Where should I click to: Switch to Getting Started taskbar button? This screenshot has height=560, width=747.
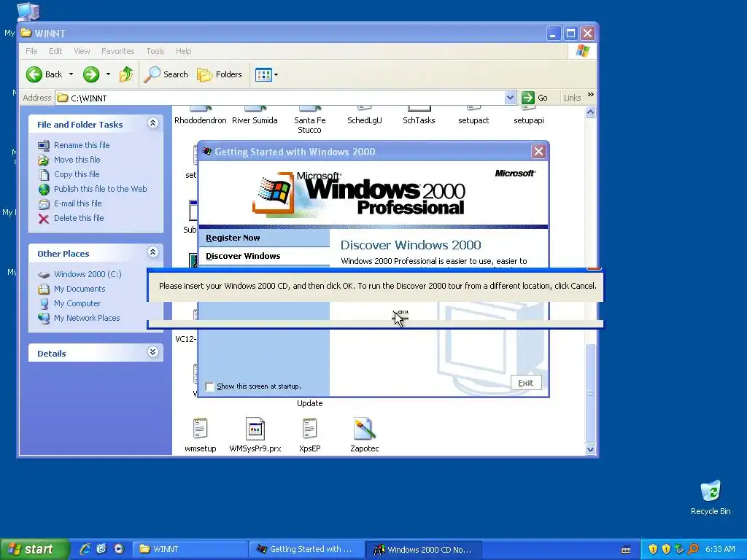[x=307, y=549]
